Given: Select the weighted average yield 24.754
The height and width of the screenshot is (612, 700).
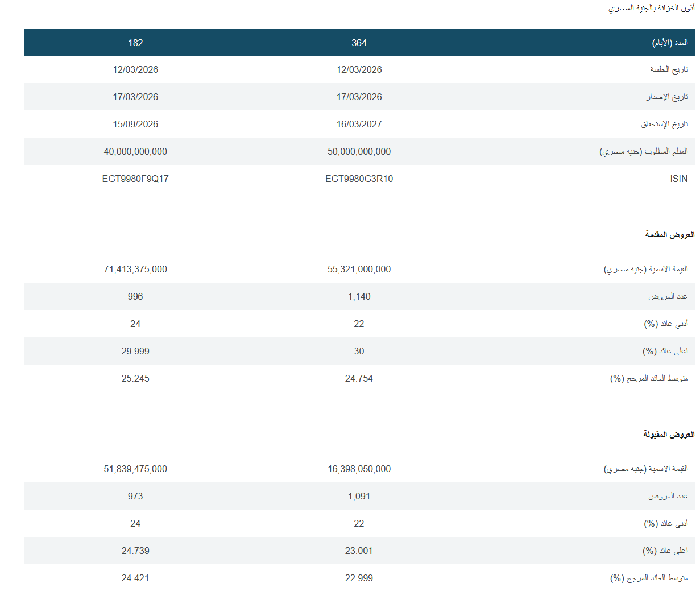Looking at the screenshot, I should [x=359, y=378].
